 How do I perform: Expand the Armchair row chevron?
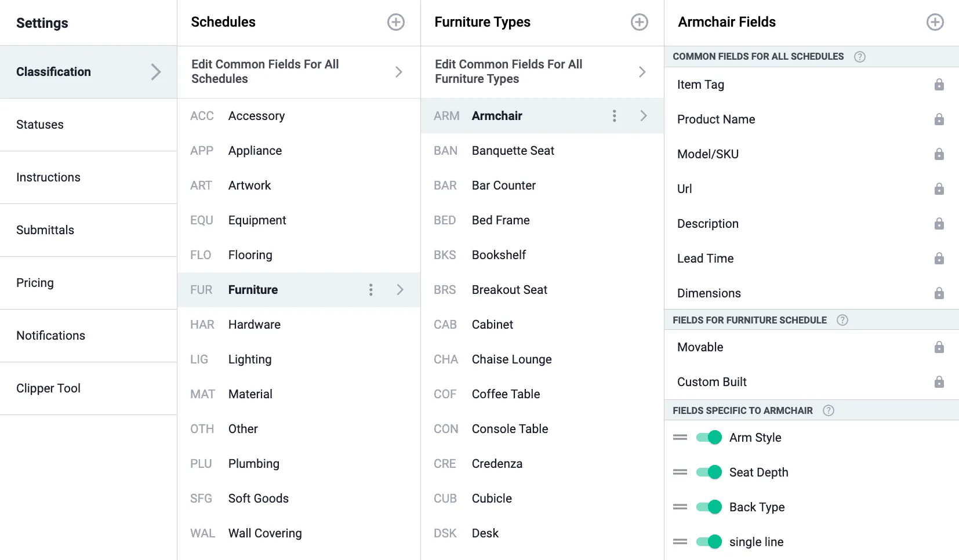pyautogui.click(x=644, y=116)
